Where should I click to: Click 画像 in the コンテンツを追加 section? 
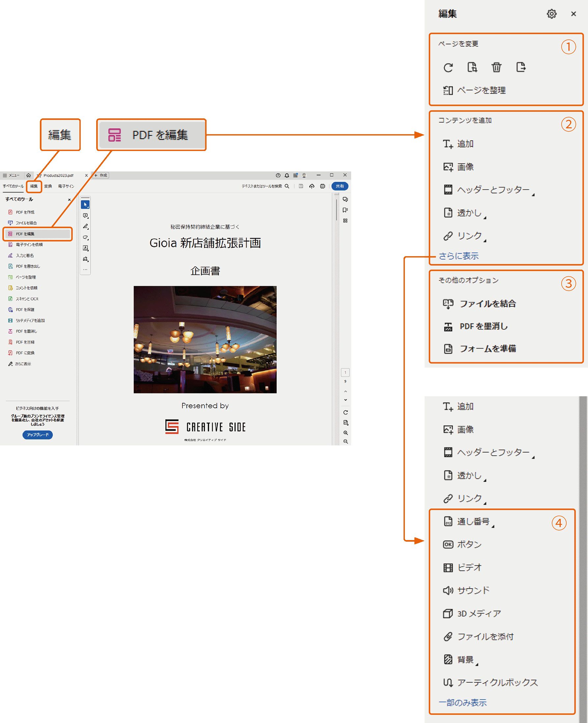[459, 167]
